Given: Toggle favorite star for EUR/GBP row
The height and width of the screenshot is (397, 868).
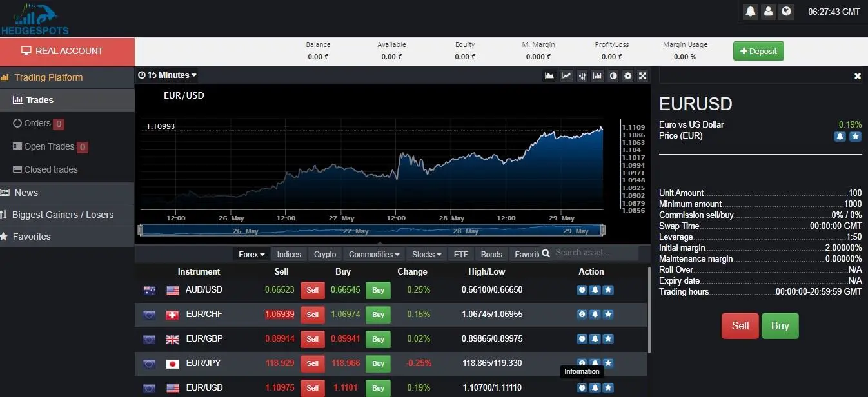Looking at the screenshot, I should [608, 339].
